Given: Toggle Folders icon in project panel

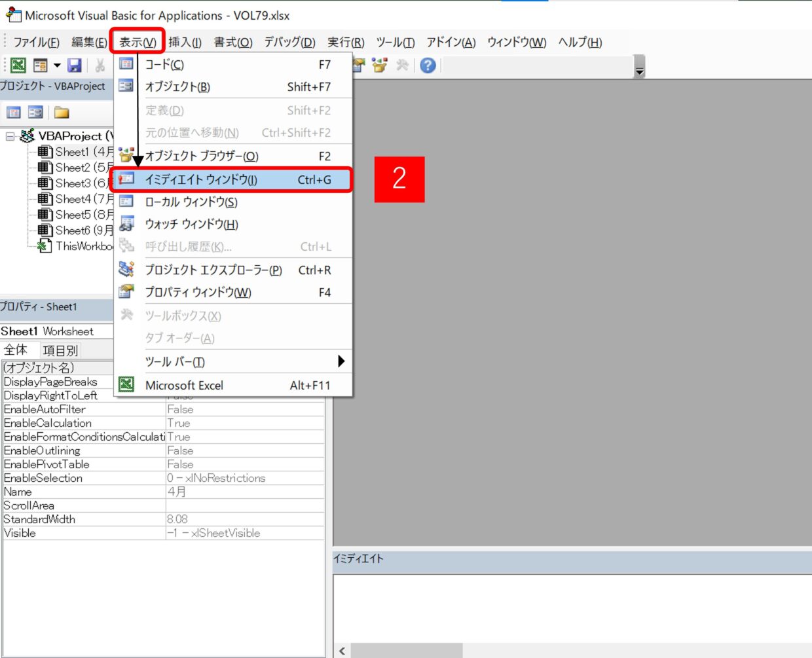Looking at the screenshot, I should pyautogui.click(x=62, y=113).
